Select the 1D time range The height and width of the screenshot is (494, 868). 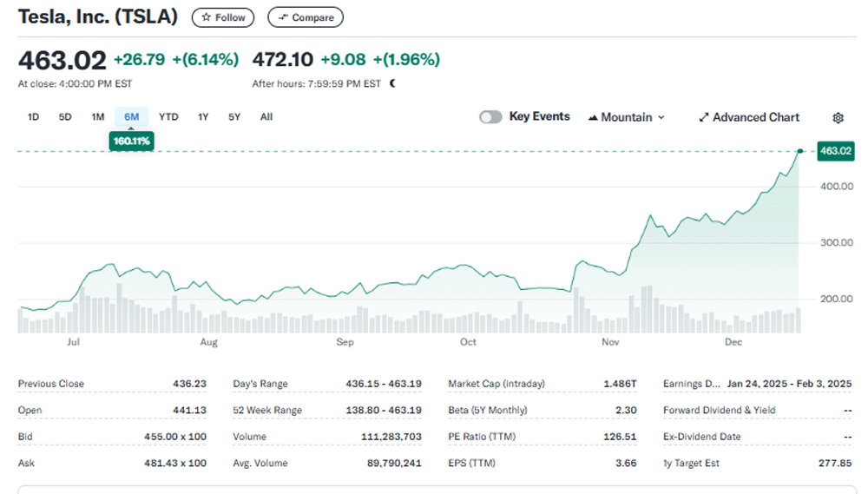[33, 117]
